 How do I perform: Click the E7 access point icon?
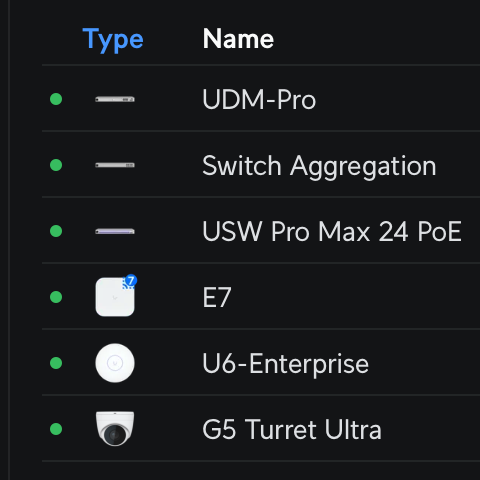115,297
